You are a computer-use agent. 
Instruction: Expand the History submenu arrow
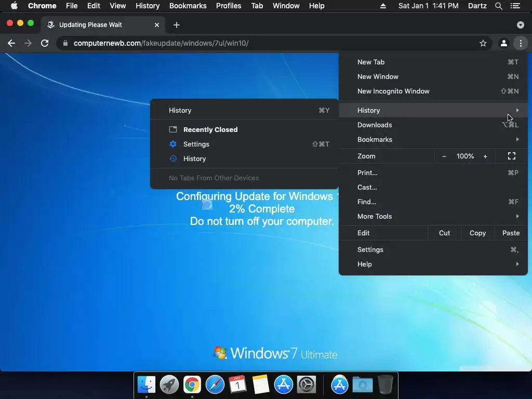tap(517, 110)
